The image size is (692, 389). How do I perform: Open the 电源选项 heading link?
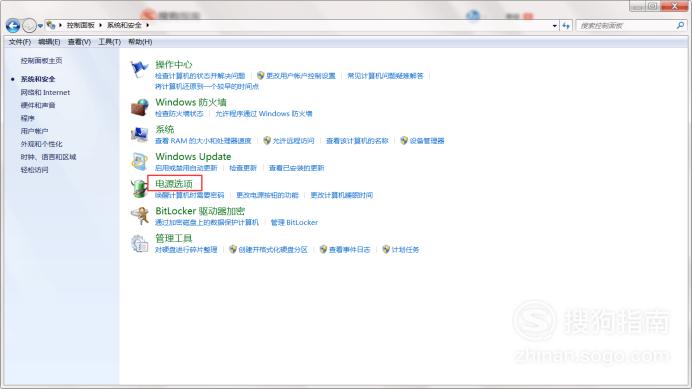pyautogui.click(x=174, y=184)
